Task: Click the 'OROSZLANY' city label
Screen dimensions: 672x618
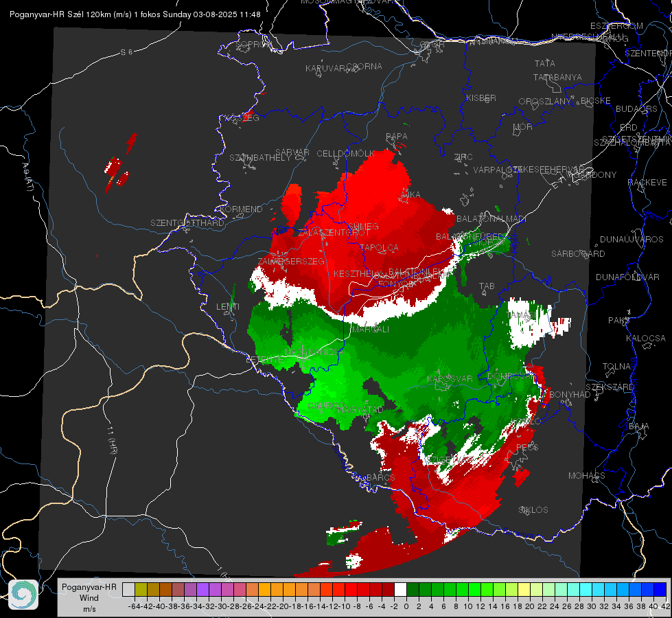Action: 544,101
